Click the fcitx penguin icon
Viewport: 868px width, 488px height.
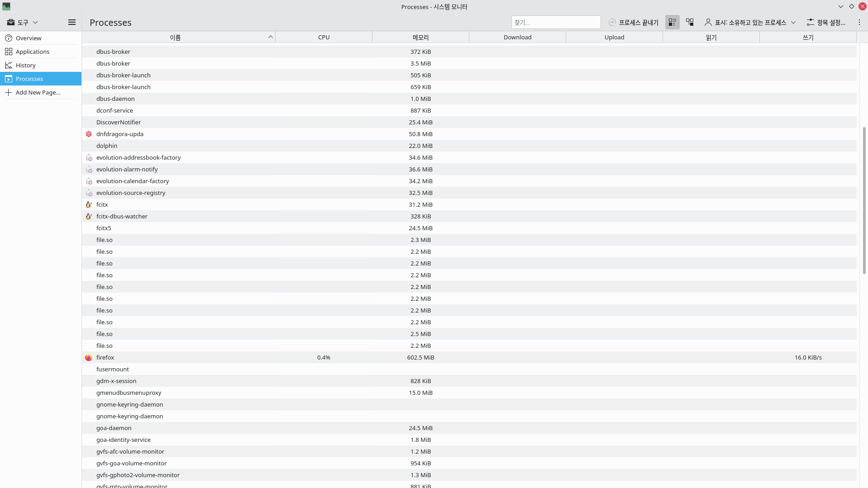point(89,204)
